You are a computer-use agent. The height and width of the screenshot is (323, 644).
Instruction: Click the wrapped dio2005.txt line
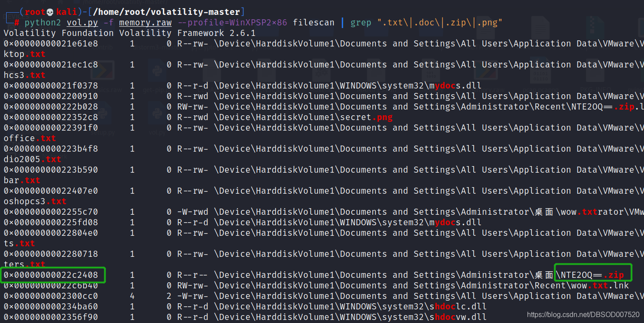pos(32,159)
